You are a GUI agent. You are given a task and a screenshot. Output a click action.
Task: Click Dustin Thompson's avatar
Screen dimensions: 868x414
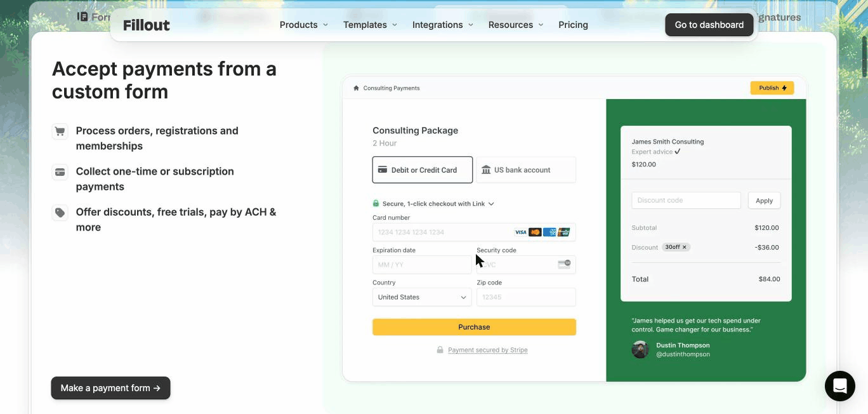pyautogui.click(x=640, y=350)
